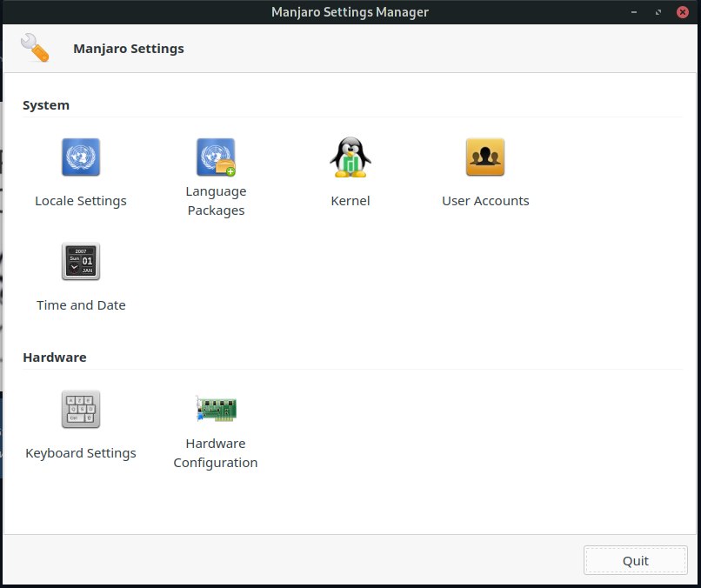Open the Hardware Configuration circuit board icon

click(217, 408)
